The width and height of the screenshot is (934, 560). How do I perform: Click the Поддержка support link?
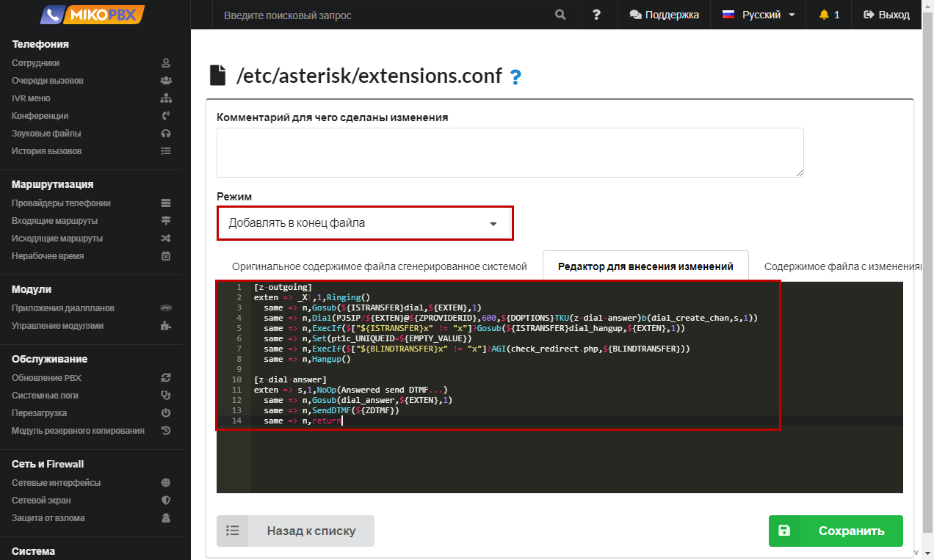point(664,15)
